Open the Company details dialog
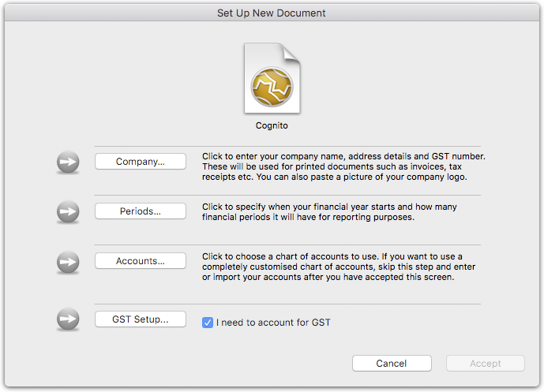Screen dimensions: 544x392 [141, 162]
